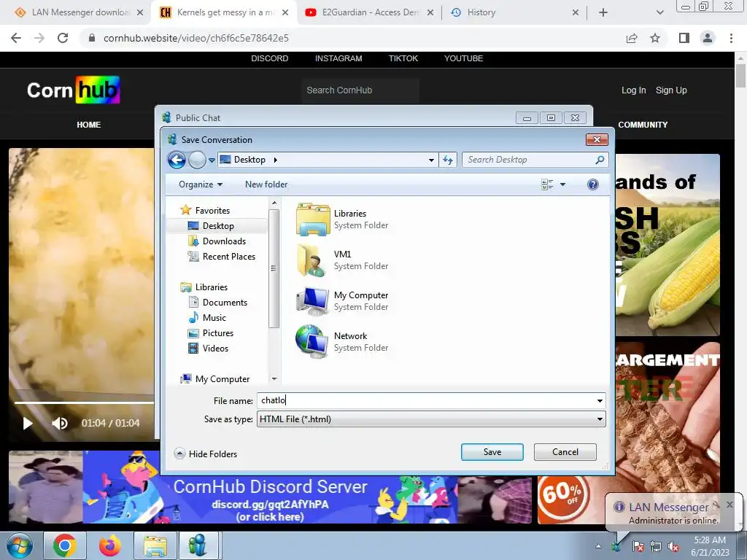Select the Network icon in the file list
747x560 pixels.
(311, 341)
